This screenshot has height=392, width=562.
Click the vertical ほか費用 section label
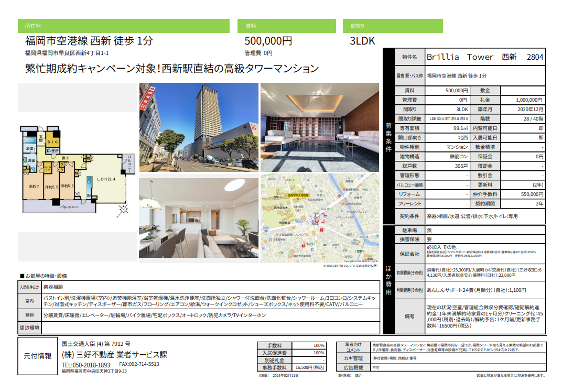point(388,280)
